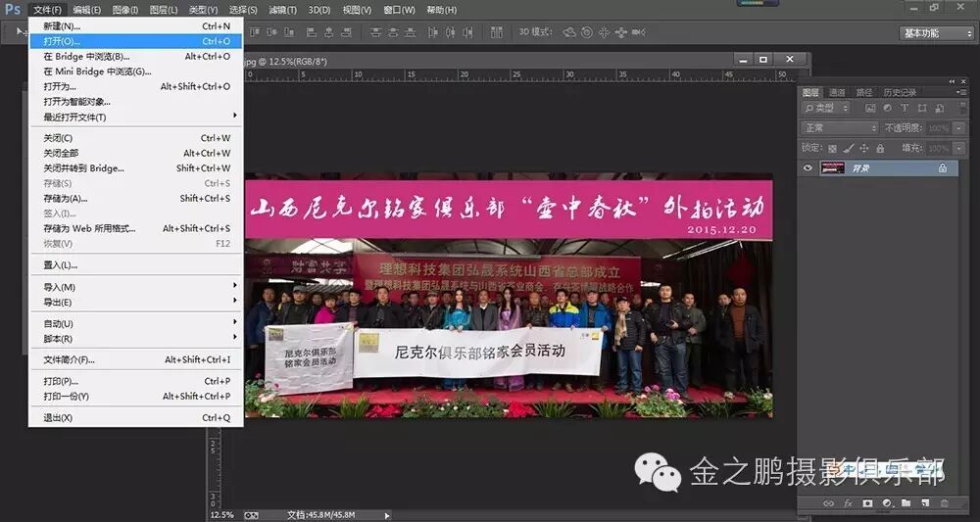Image resolution: width=980 pixels, height=522 pixels.
Task: Open the 滤镜(T) menu
Action: pos(282,10)
